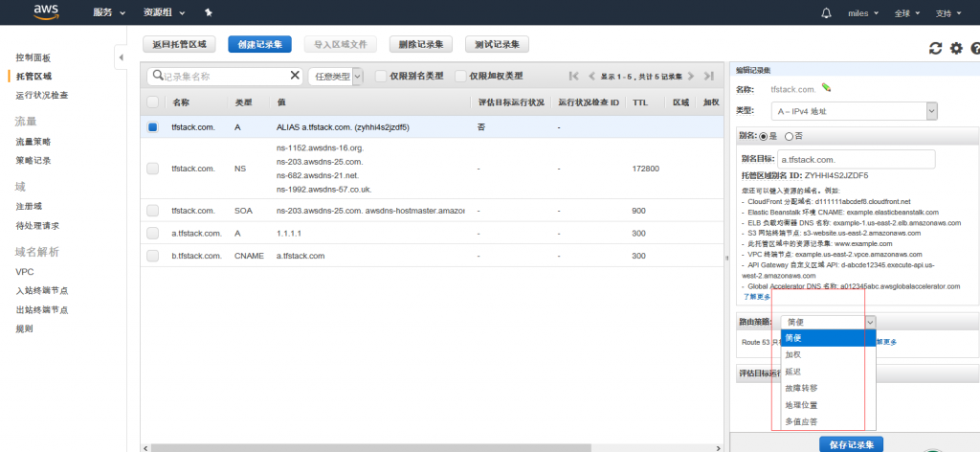980x452 pixels.
Task: Click 删除记录集 button
Action: point(421,44)
